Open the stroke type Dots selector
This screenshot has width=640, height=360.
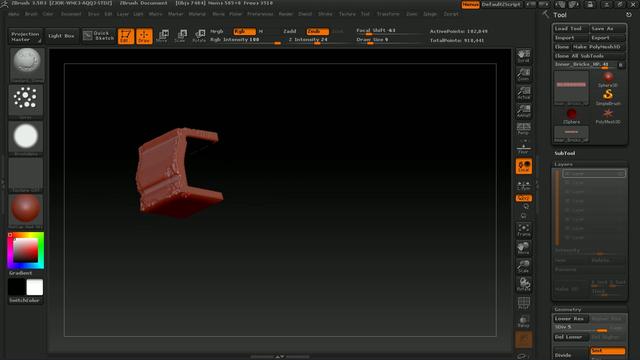pyautogui.click(x=26, y=101)
